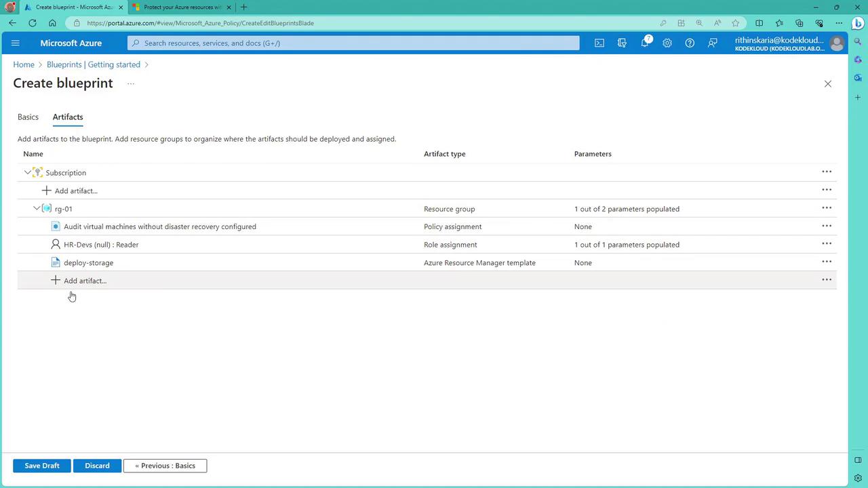Collapse the Subscription tree node
The height and width of the screenshot is (488, 868).
(x=27, y=172)
